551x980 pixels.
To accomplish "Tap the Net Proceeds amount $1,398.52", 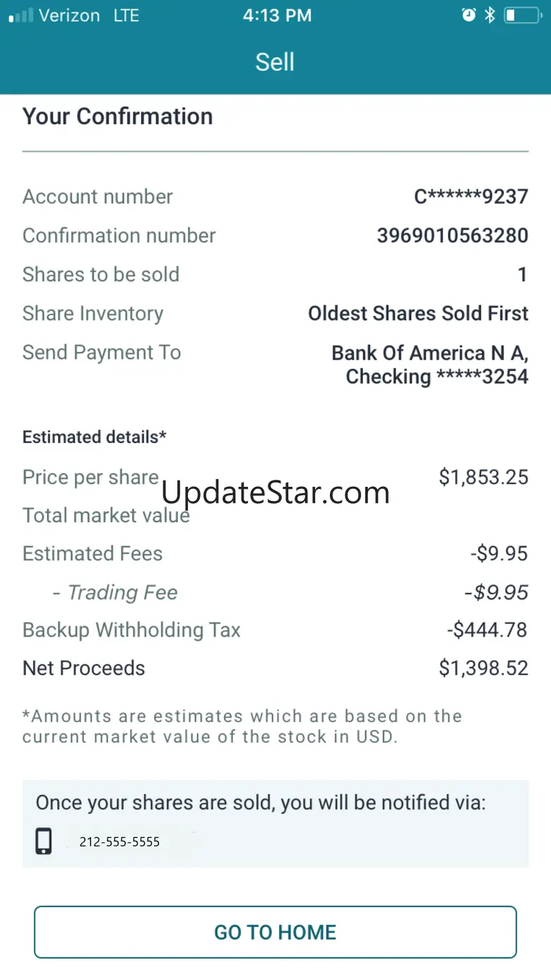I will pyautogui.click(x=483, y=668).
